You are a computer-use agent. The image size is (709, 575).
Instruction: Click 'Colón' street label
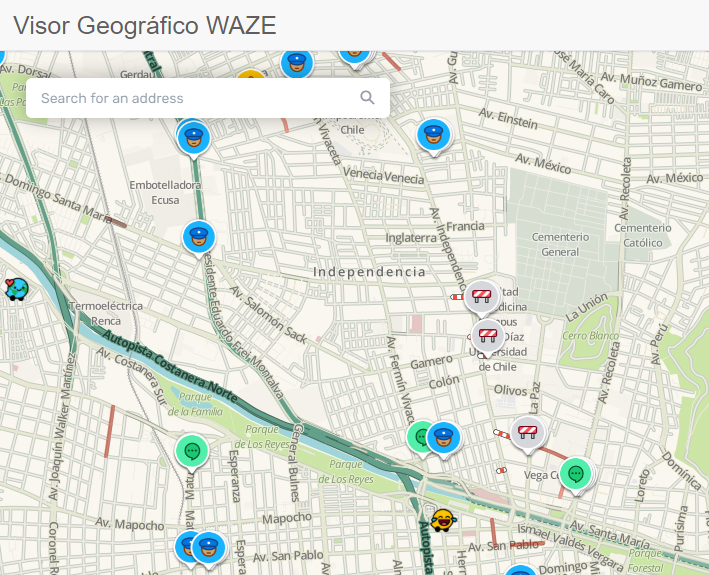click(x=444, y=382)
